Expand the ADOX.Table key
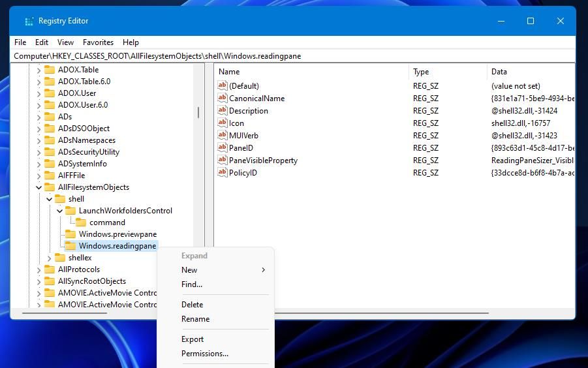This screenshot has height=368, width=588. pyautogui.click(x=39, y=70)
